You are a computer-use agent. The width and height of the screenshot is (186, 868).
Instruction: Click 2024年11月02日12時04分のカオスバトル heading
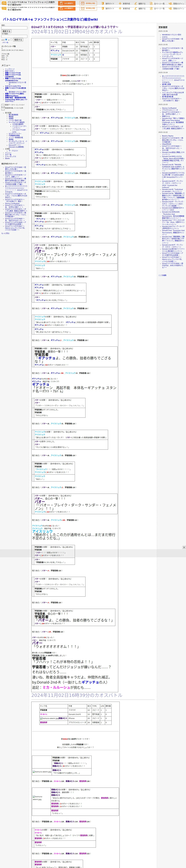click(x=77, y=32)
